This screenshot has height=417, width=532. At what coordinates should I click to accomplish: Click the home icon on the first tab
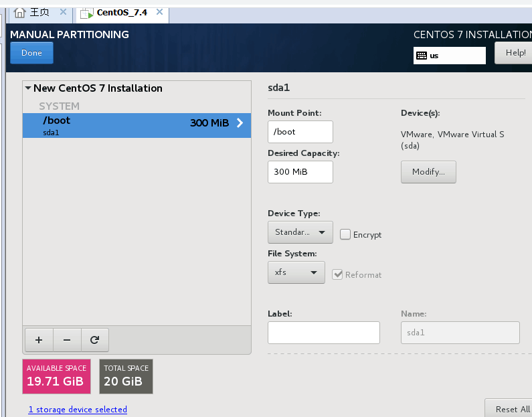[x=19, y=13]
